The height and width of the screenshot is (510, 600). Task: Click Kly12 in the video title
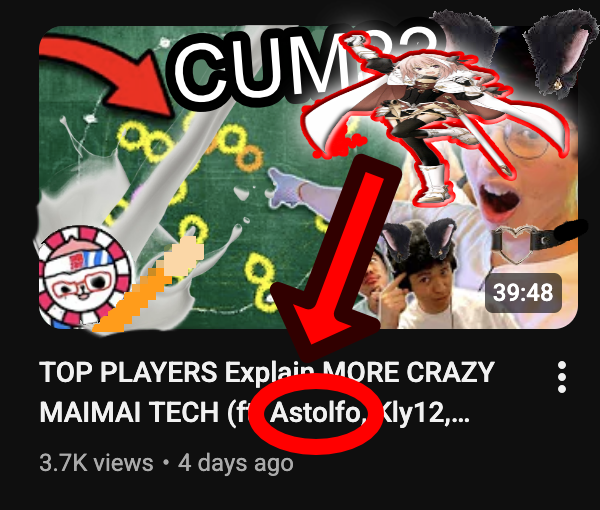pyautogui.click(x=413, y=413)
